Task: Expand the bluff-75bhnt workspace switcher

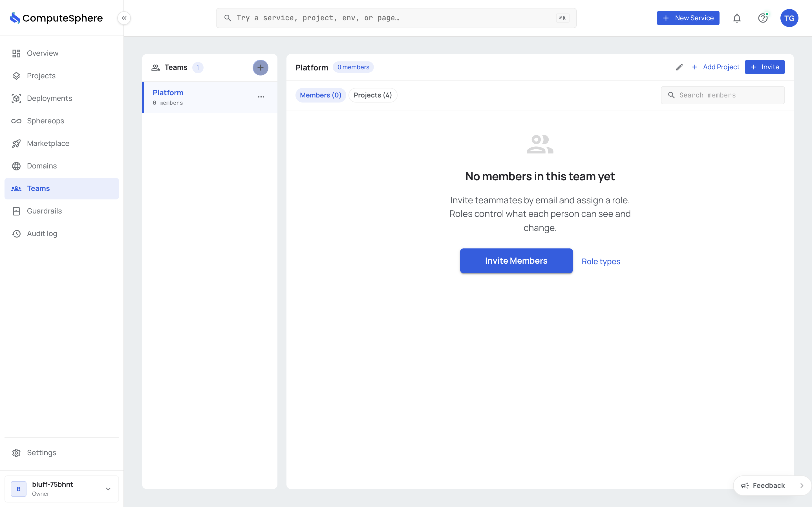Action: pos(62,489)
